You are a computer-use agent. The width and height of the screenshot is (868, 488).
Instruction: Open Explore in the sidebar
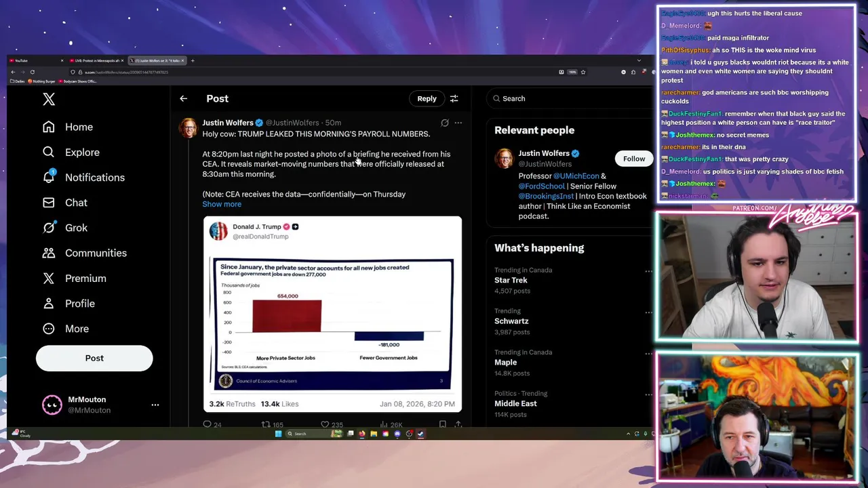click(x=71, y=152)
